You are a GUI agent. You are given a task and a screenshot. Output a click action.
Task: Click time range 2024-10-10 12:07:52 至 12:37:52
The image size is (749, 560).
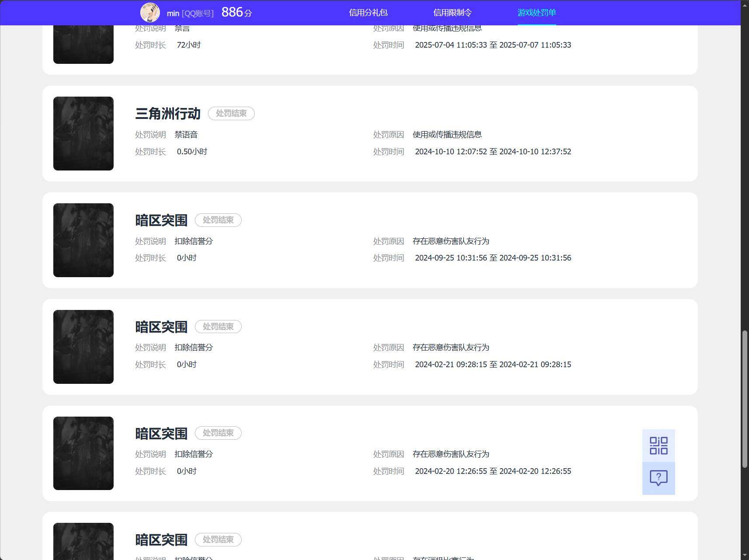pyautogui.click(x=493, y=152)
